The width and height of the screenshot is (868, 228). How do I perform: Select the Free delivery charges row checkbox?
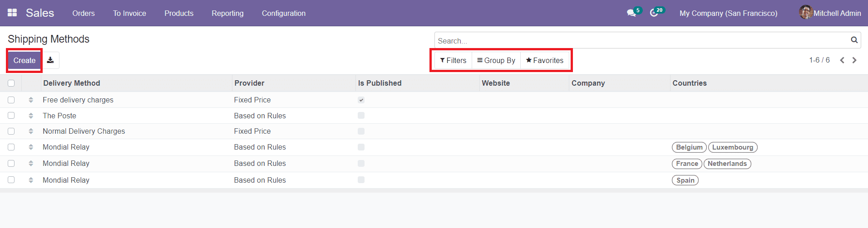(x=11, y=100)
